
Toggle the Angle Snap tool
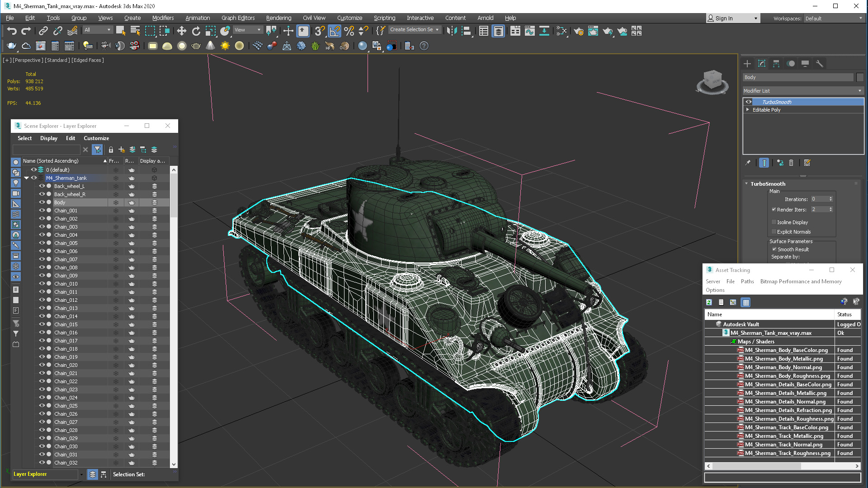335,31
